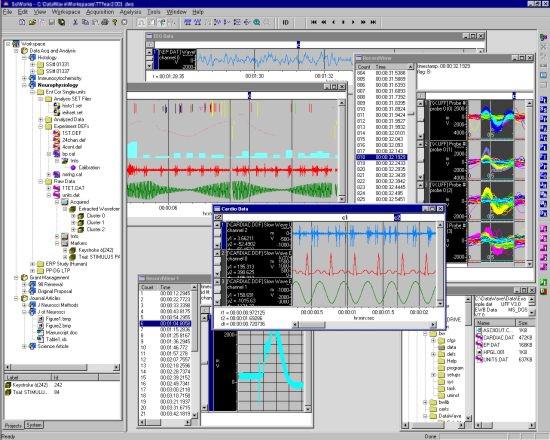The width and height of the screenshot is (550, 440).
Task: Jump to the first record with skip-to-start control
Action: [314, 22]
